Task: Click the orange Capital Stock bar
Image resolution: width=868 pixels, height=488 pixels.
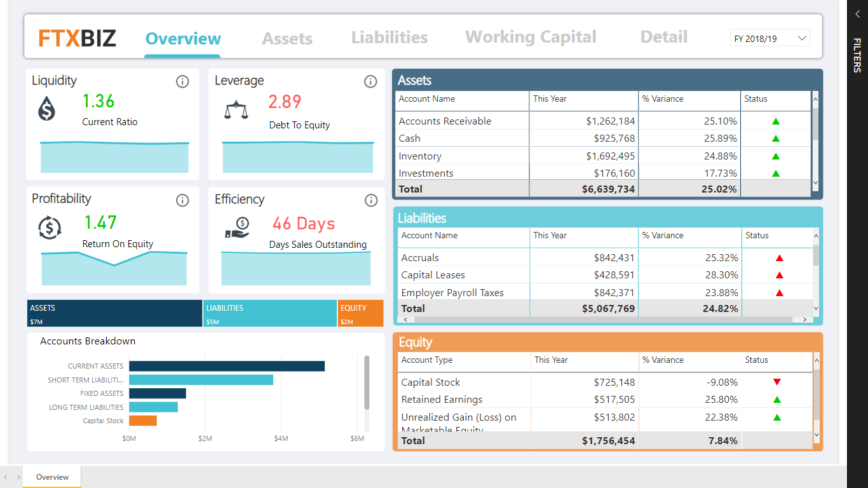Action: [x=143, y=421]
